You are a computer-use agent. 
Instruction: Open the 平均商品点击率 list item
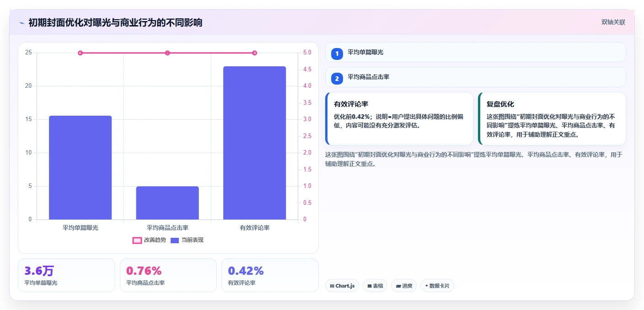(x=475, y=77)
